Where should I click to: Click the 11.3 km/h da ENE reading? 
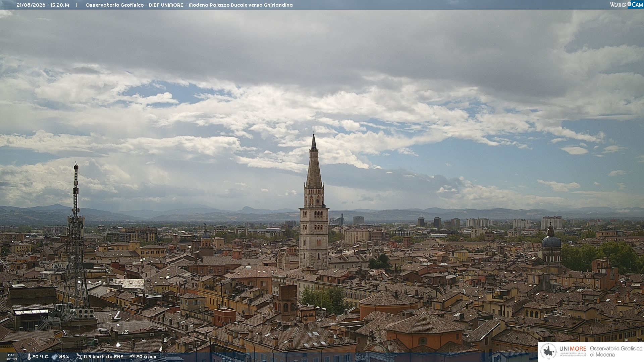(x=103, y=357)
